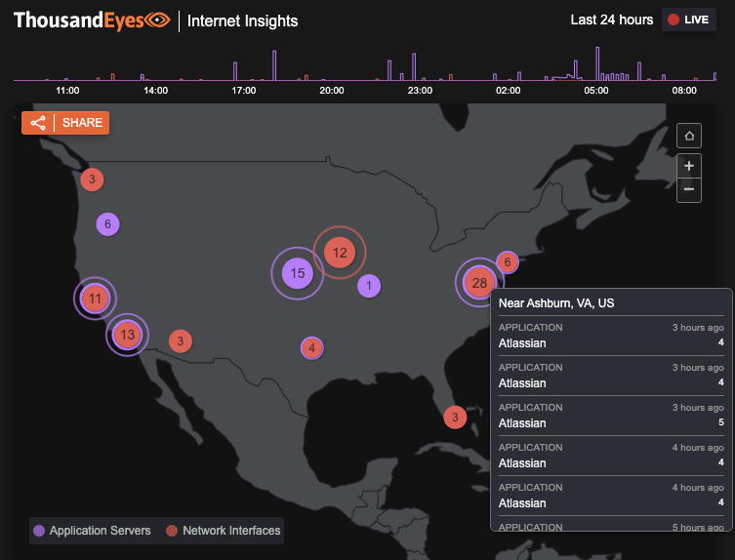Click the home reset map icon
The width and height of the screenshot is (735, 560).
tap(688, 136)
